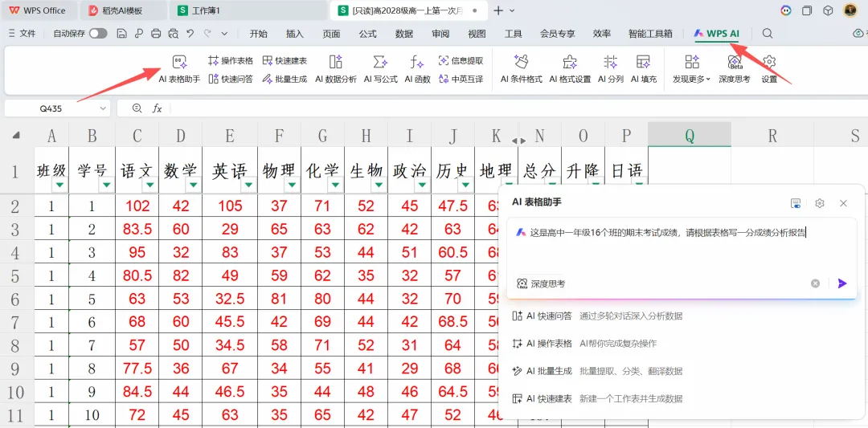This screenshot has height=428, width=868.
Task: Use AI 填充 tool
Action: tap(643, 70)
